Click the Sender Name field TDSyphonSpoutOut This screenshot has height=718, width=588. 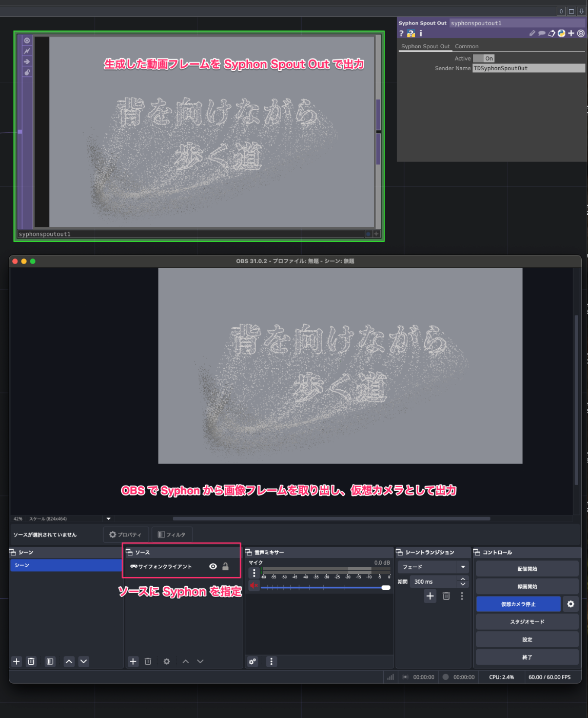tap(528, 68)
